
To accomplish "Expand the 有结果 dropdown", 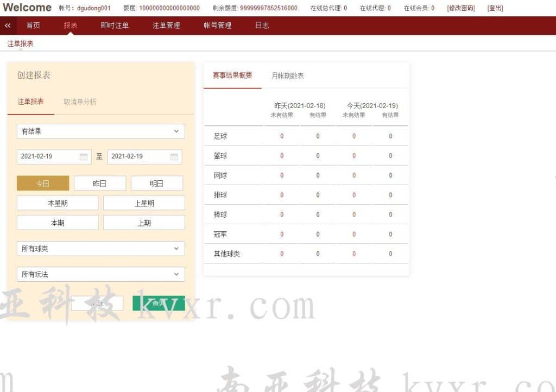I will [100, 131].
